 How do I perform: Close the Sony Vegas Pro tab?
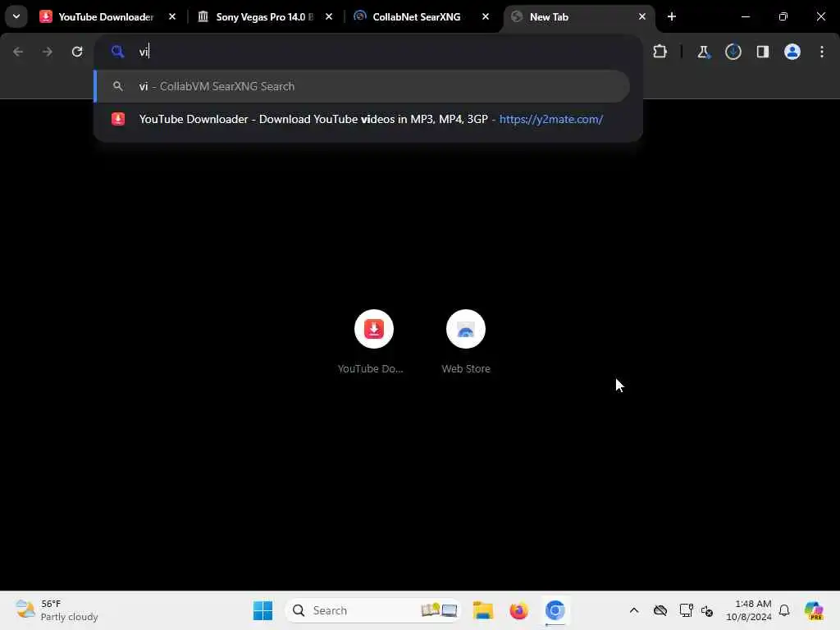[328, 17]
